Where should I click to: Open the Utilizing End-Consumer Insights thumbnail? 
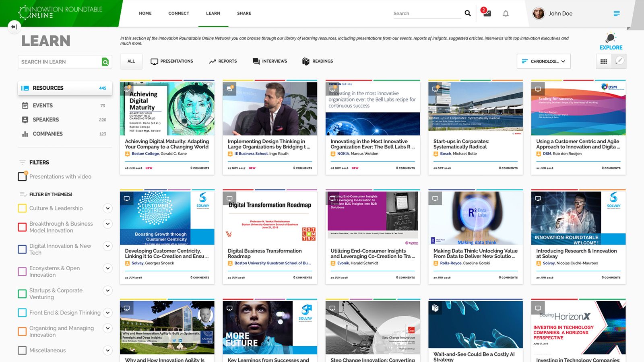(x=373, y=218)
